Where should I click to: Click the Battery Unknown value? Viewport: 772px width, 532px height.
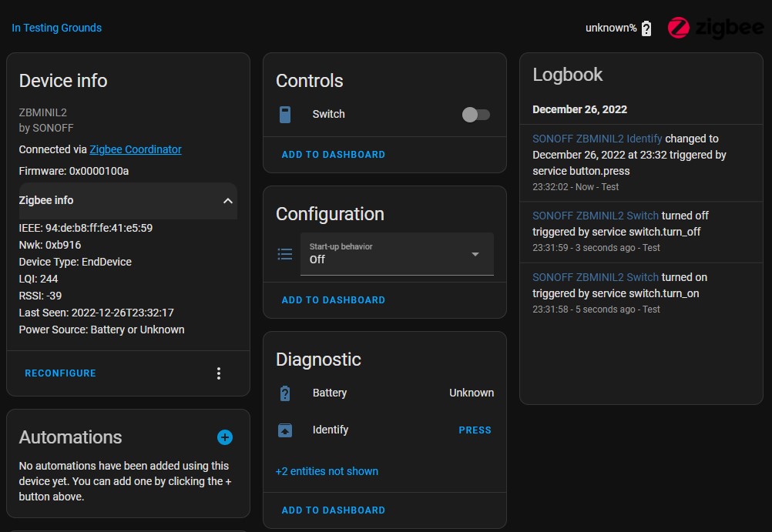click(x=472, y=393)
